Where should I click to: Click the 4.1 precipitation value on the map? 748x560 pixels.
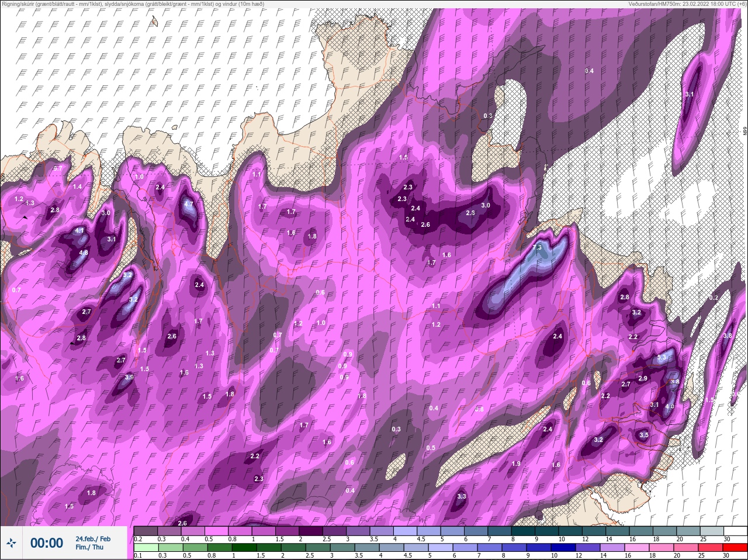coord(80,231)
